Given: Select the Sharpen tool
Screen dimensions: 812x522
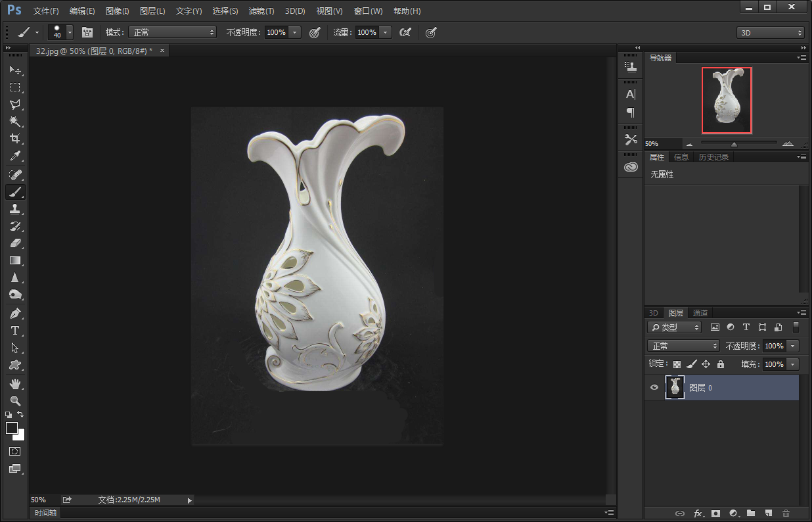Looking at the screenshot, I should click(14, 278).
